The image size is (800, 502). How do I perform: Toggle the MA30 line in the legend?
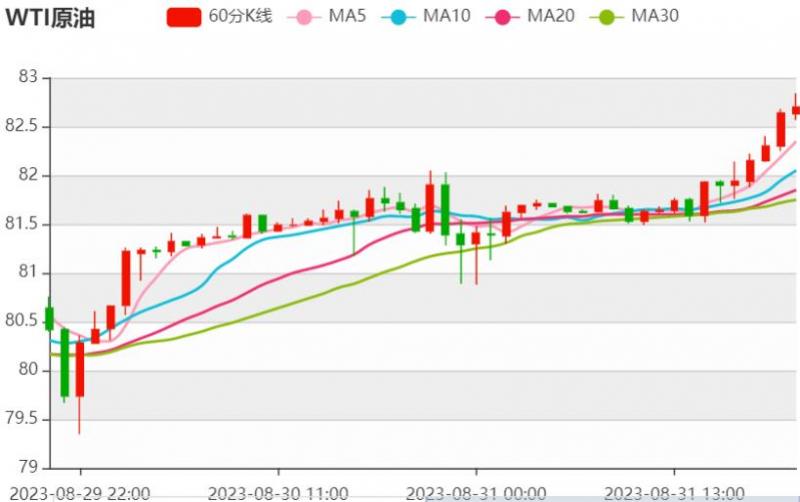pyautogui.click(x=634, y=16)
